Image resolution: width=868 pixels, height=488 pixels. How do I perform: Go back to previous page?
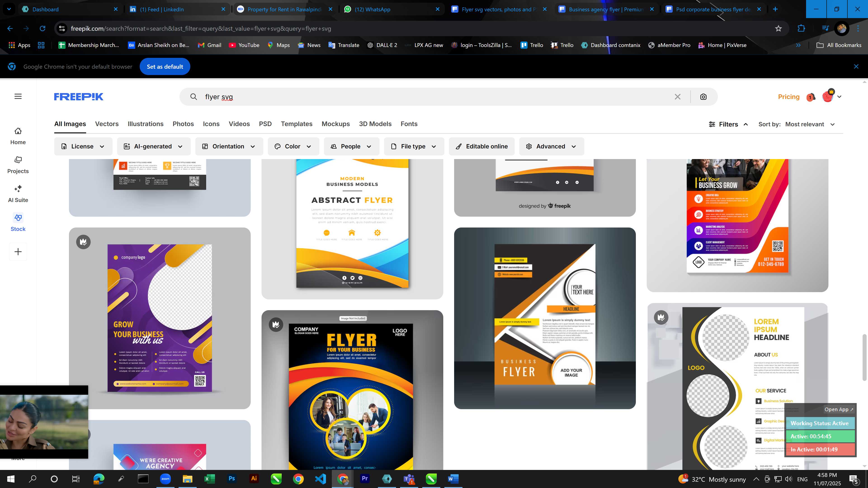click(10, 29)
